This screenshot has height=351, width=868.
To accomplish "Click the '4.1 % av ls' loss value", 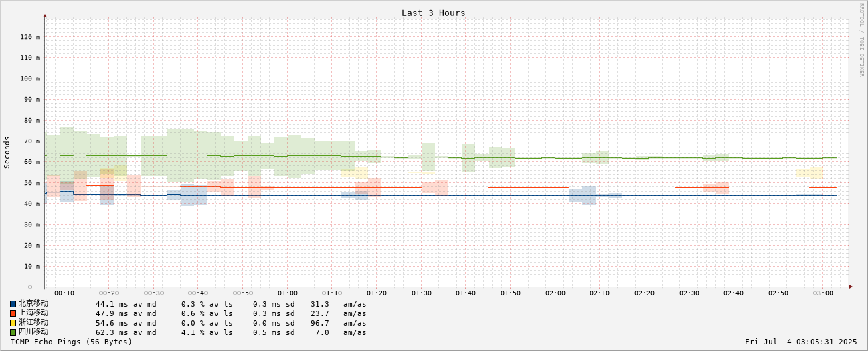I will (x=207, y=332).
